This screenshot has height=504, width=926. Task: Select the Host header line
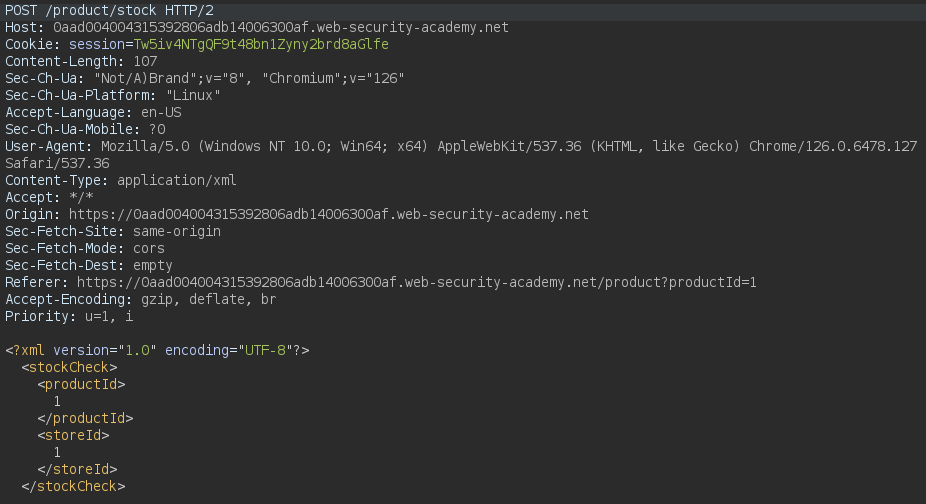257,27
